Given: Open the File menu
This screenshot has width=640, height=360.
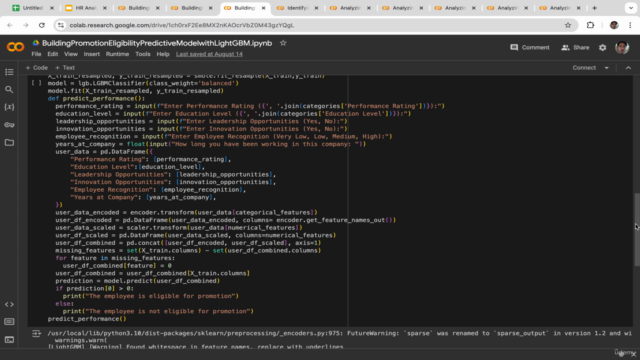Looking at the screenshot, I should coord(36,54).
